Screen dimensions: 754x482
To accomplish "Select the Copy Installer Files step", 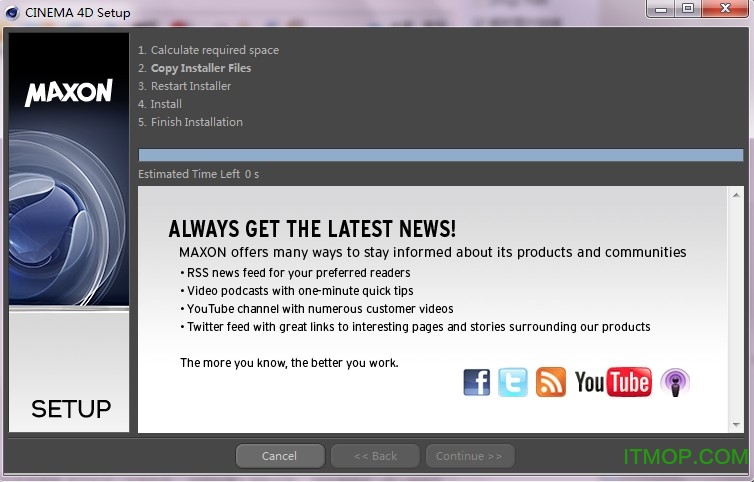I will (200, 68).
